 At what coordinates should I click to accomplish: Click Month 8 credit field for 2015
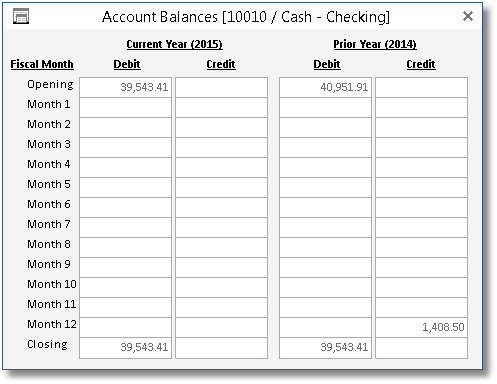pyautogui.click(x=222, y=247)
